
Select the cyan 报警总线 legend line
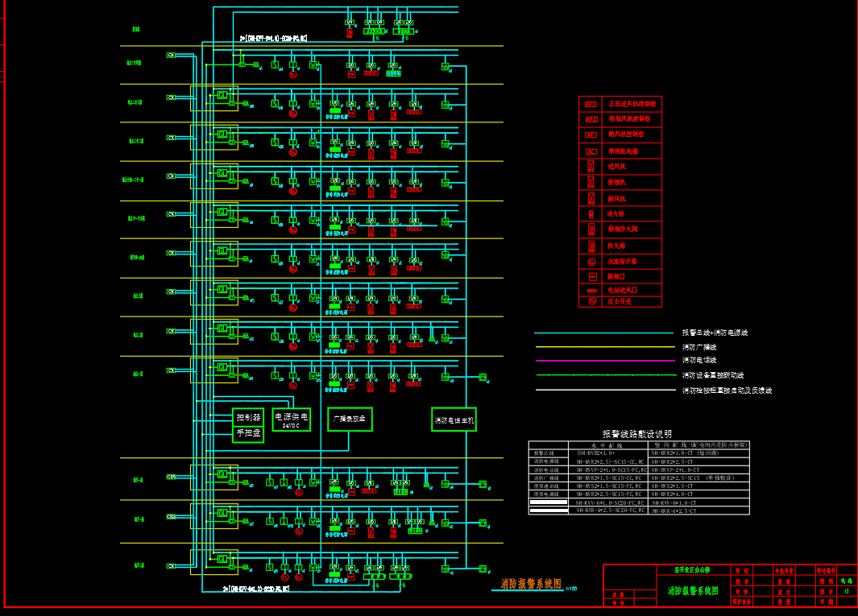(x=604, y=333)
